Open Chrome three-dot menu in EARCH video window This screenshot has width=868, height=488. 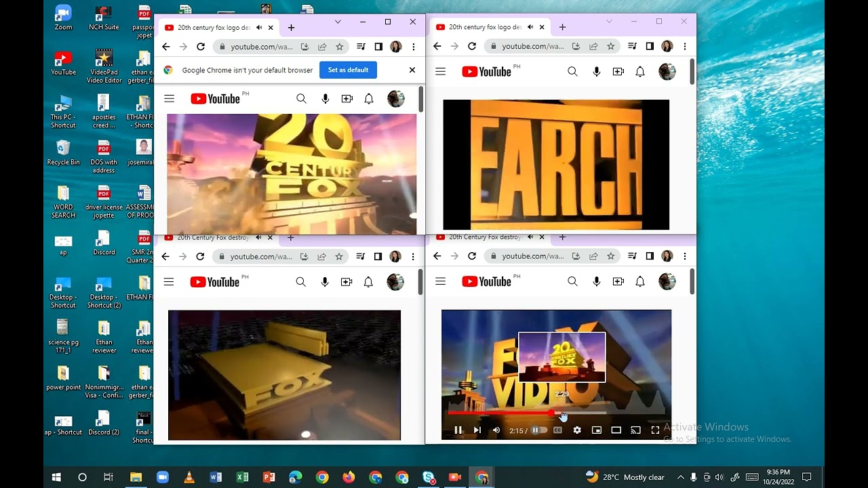(x=684, y=46)
